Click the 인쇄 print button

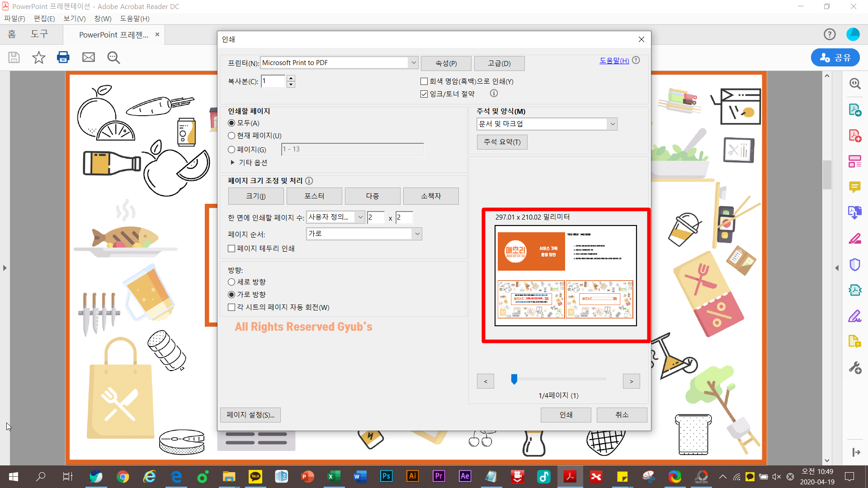(566, 415)
